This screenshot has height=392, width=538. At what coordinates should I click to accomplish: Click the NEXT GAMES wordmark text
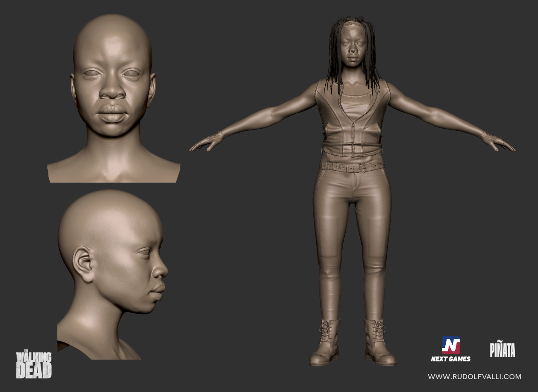(451, 359)
